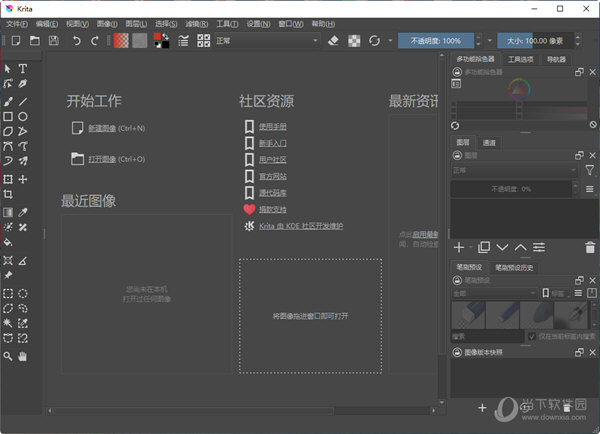Click the 新建图像 (Ctrl+N) link

tap(117, 128)
